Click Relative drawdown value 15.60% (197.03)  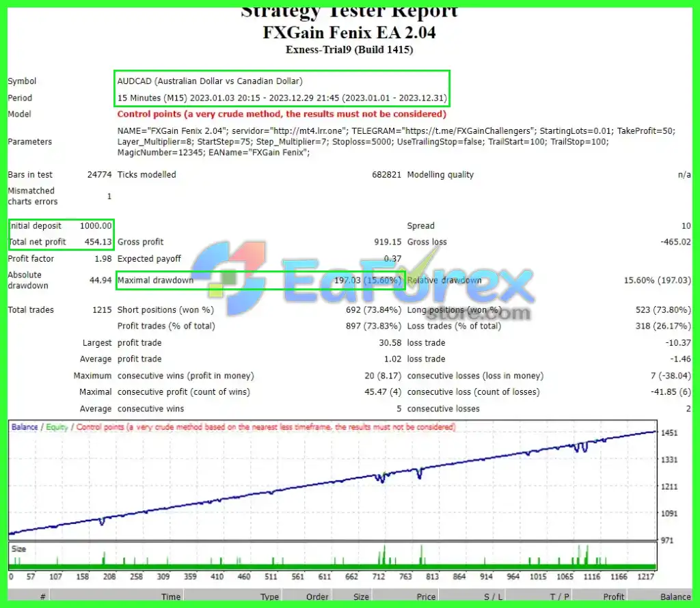tap(657, 280)
